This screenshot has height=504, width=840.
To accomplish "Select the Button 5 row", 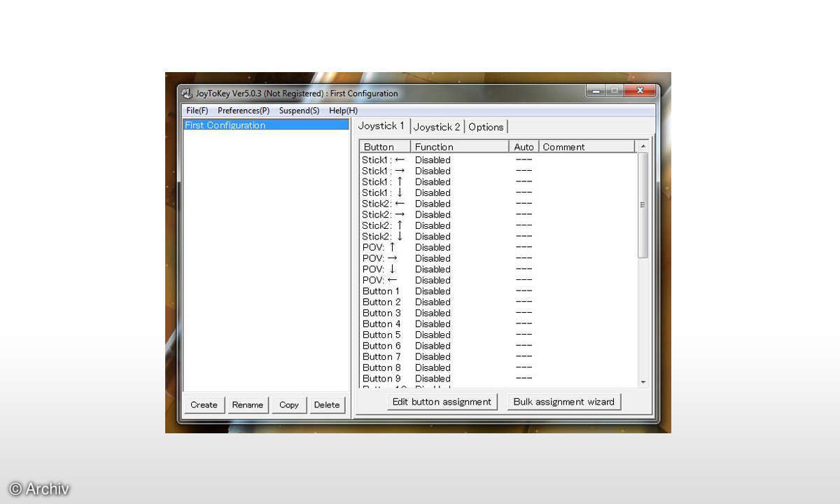I will [x=498, y=335].
